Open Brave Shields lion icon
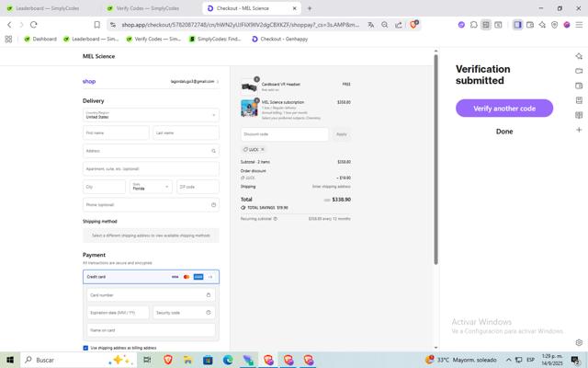Image resolution: width=588 pixels, height=368 pixels. (413, 25)
